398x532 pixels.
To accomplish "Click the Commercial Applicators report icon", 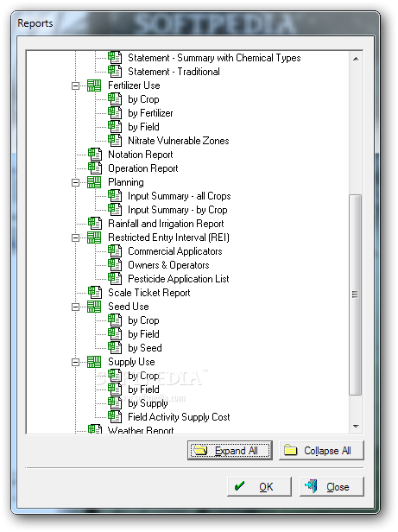I will (115, 251).
